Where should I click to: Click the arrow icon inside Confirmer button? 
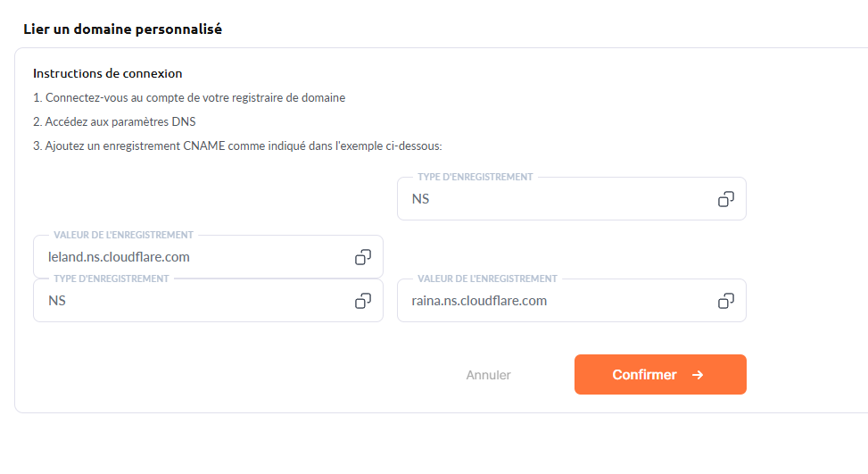698,375
